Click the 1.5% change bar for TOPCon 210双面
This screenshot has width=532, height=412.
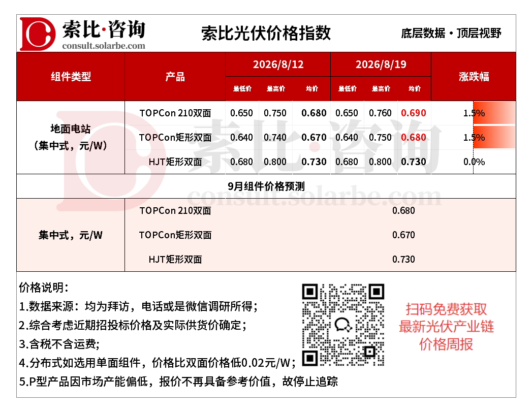click(x=494, y=113)
